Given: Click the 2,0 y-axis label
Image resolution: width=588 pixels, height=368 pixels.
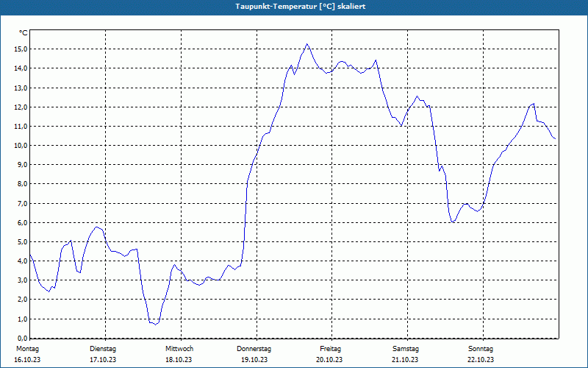Looking at the screenshot, I should point(22,300).
